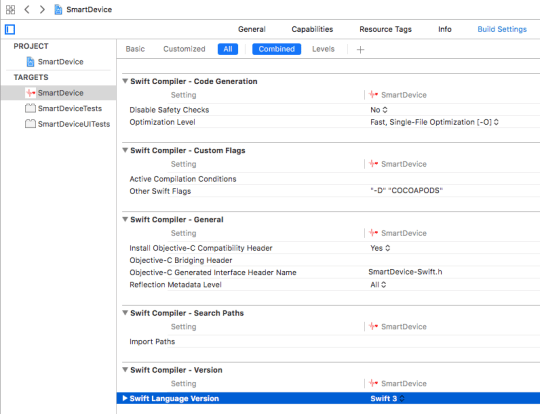Collapse Swift Compiler - Custom Flags section
The image size is (540, 414).
click(x=125, y=150)
